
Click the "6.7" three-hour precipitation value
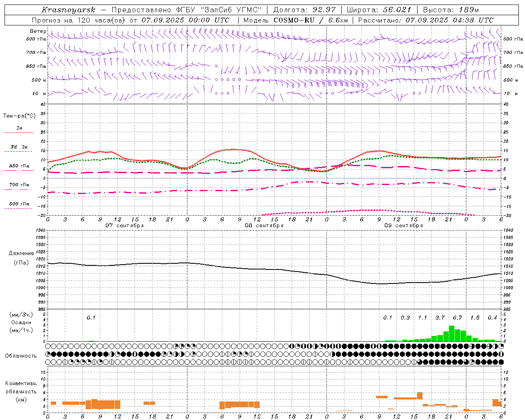point(457,317)
